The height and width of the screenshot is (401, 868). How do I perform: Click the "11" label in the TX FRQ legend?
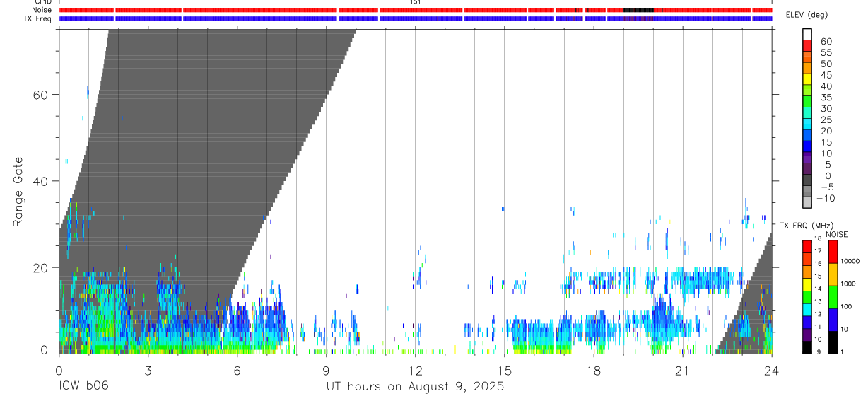click(818, 327)
